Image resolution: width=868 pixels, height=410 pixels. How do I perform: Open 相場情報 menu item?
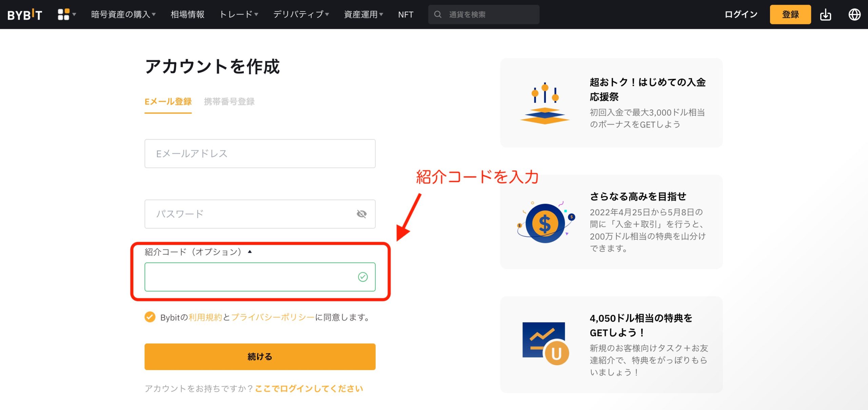188,15
